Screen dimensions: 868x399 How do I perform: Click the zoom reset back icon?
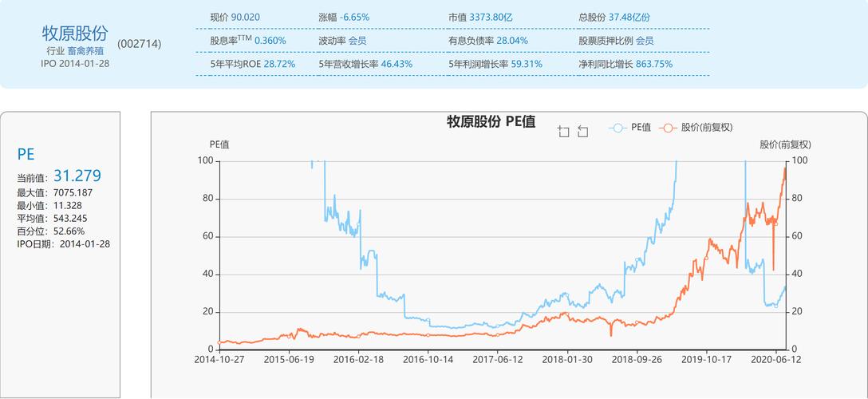(582, 131)
